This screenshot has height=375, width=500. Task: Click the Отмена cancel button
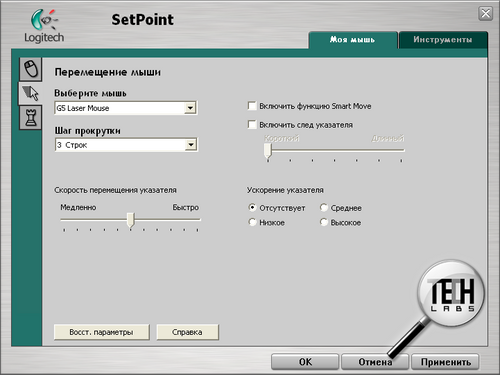click(375, 362)
